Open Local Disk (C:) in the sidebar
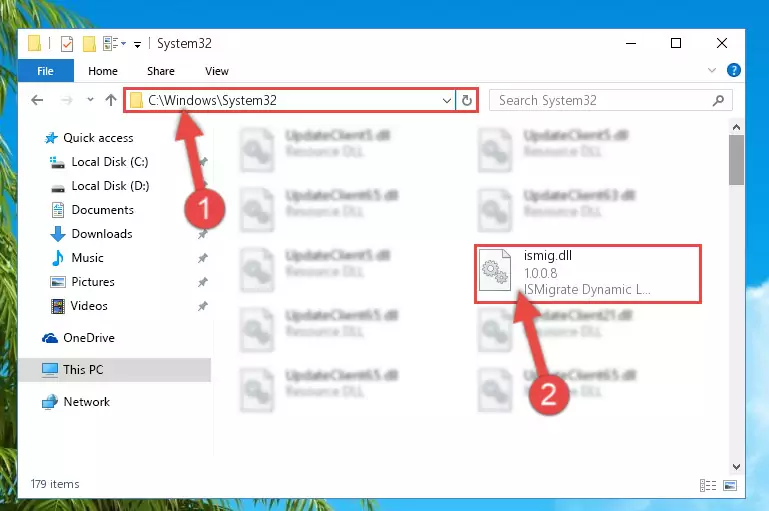 tap(110, 162)
